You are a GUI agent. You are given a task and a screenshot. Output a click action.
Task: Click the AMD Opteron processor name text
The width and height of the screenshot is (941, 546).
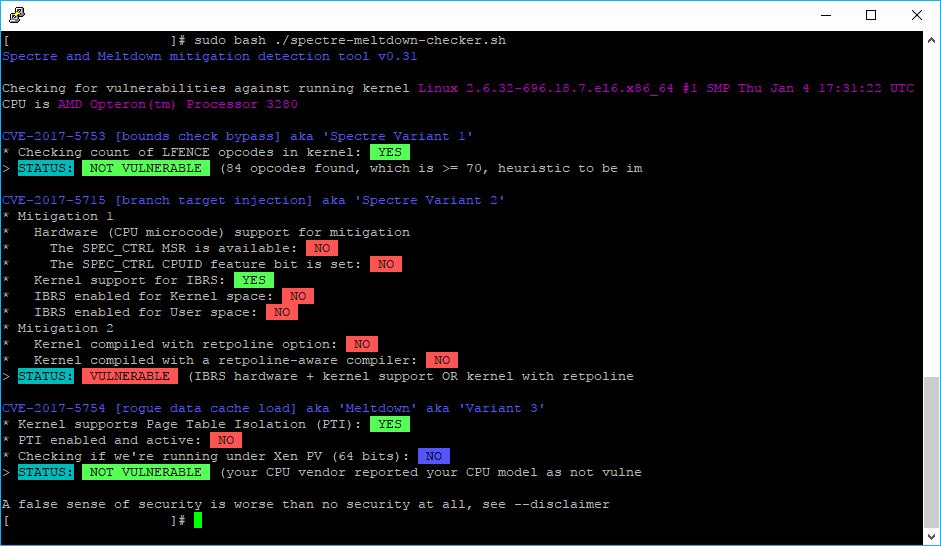coord(178,104)
